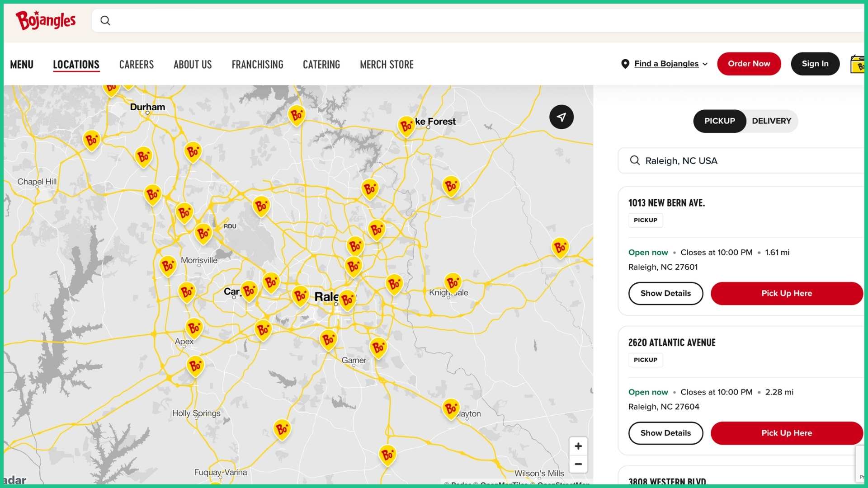Image resolution: width=868 pixels, height=488 pixels.
Task: Select the Bo map pin above Apex
Action: [x=194, y=328]
